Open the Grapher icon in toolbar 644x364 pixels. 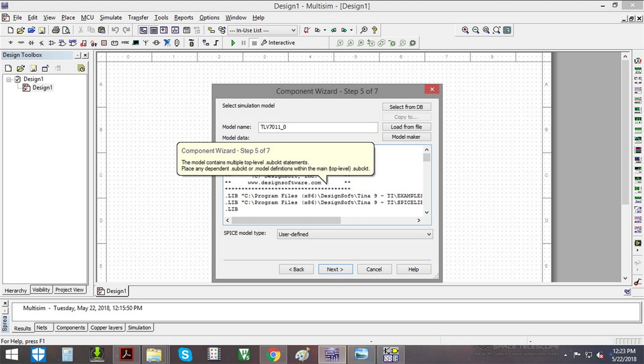(175, 30)
